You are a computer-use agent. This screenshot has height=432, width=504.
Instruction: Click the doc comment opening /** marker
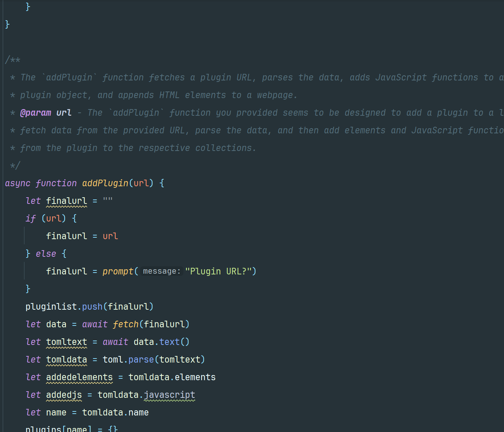(12, 60)
